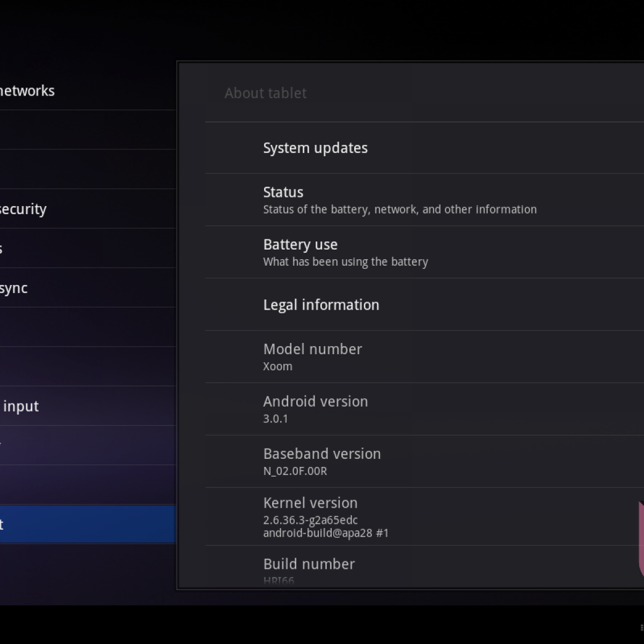Viewport: 644px width, 644px height.
Task: Select the sidebar item ending in "sync"
Action: coord(14,288)
